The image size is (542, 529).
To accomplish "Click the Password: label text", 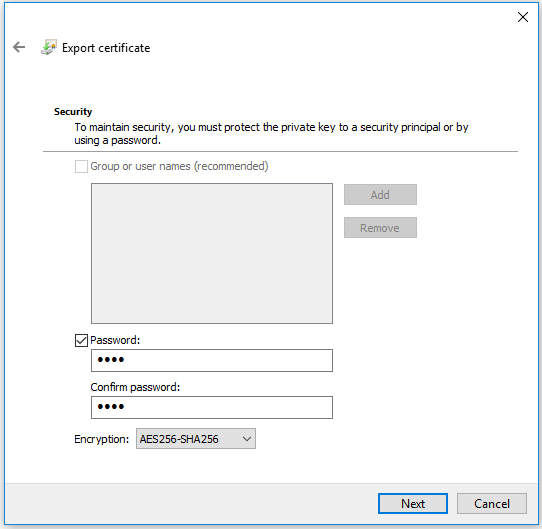I will point(115,340).
